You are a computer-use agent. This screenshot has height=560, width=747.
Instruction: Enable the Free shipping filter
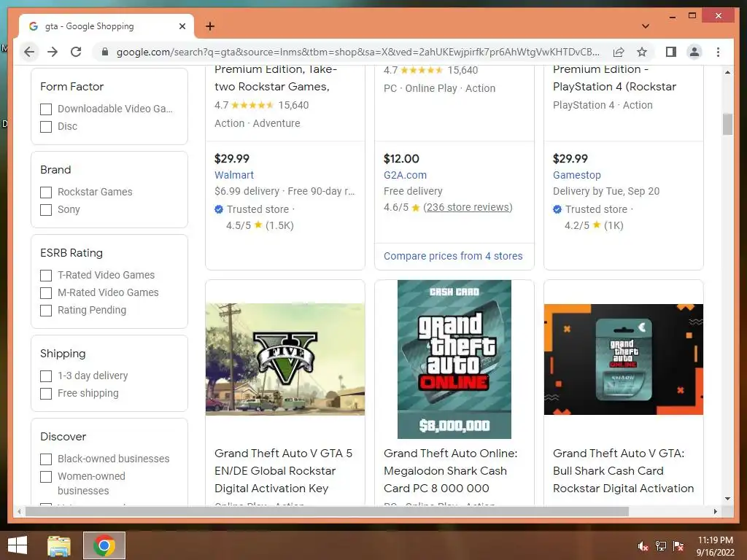click(46, 394)
